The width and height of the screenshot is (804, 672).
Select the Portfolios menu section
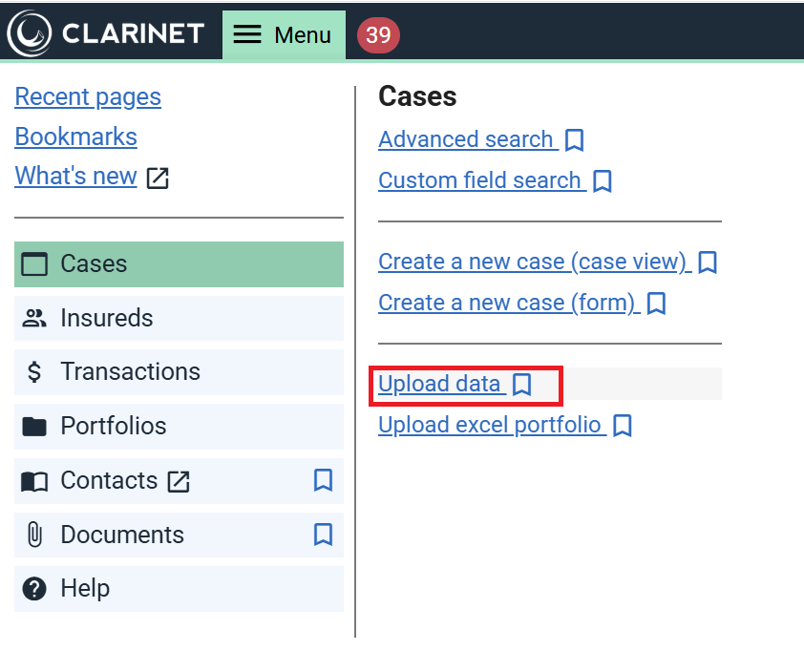(113, 426)
